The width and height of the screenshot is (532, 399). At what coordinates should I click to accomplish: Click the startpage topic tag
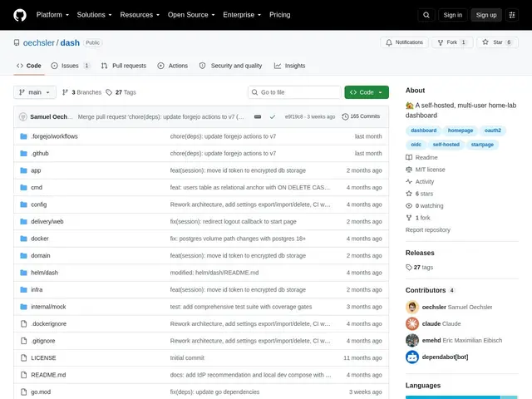click(x=482, y=145)
